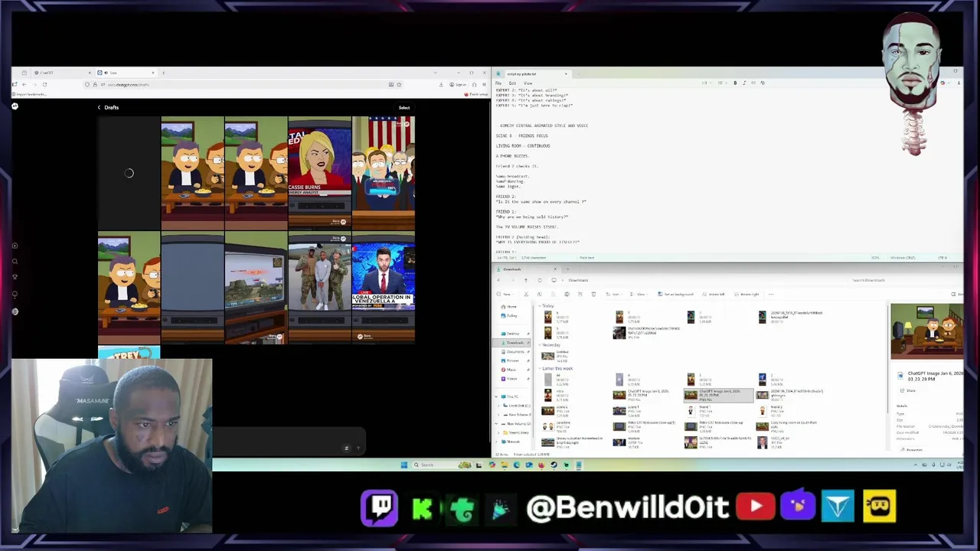Open the Windows Start menu
980x551 pixels.
tap(404, 465)
